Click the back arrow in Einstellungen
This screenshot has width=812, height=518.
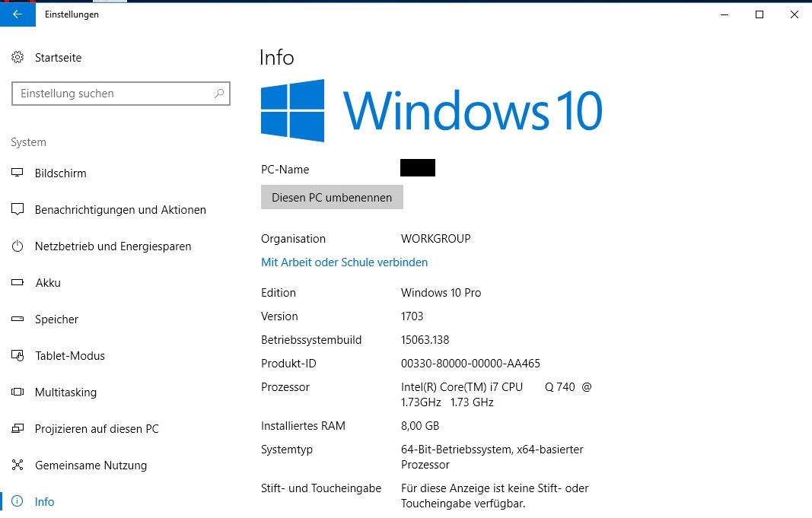(18, 14)
